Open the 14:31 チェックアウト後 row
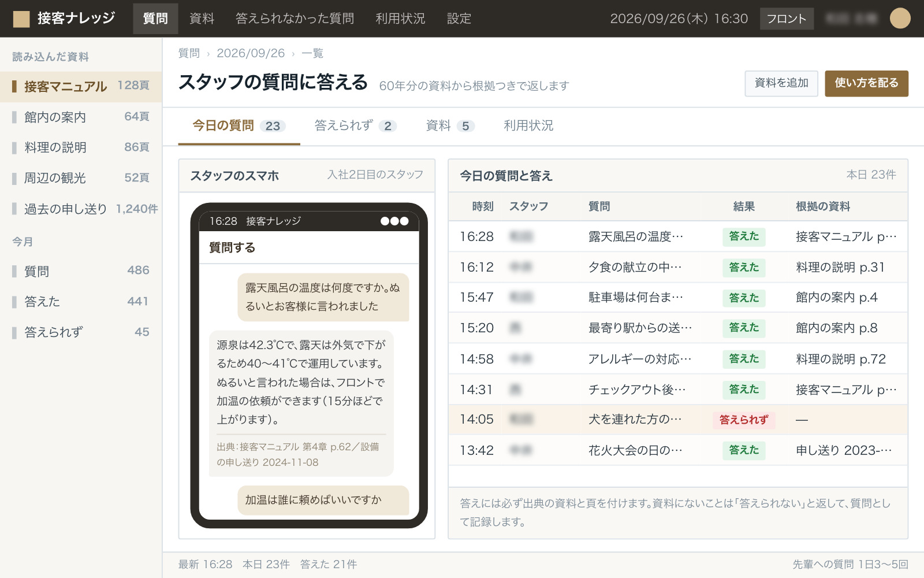The width and height of the screenshot is (924, 578). point(678,390)
